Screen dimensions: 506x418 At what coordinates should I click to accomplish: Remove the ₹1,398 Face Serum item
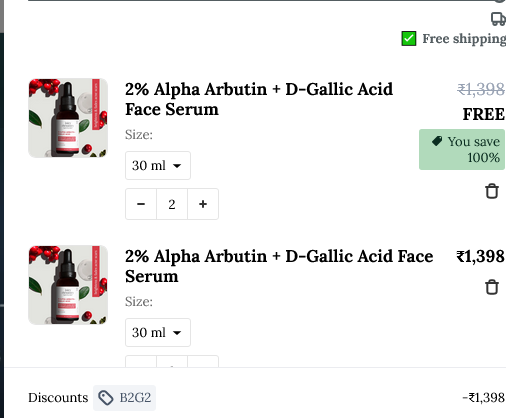[x=492, y=287]
